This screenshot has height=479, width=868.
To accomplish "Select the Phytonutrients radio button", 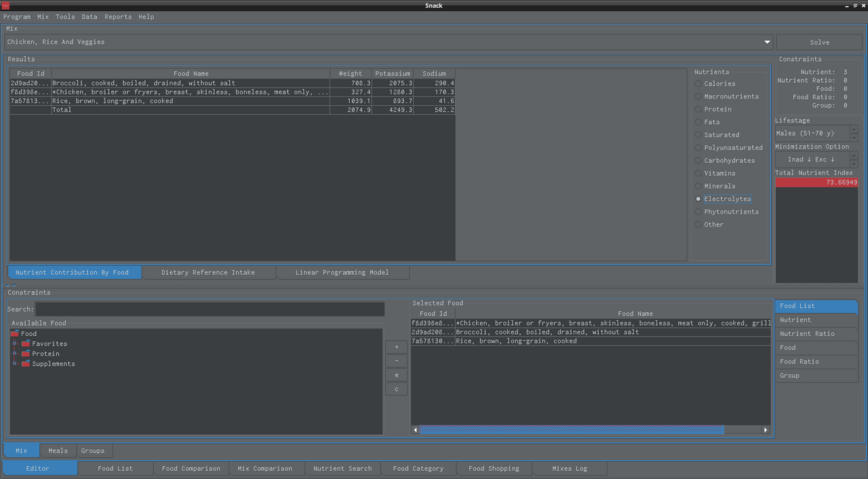I will coord(698,212).
